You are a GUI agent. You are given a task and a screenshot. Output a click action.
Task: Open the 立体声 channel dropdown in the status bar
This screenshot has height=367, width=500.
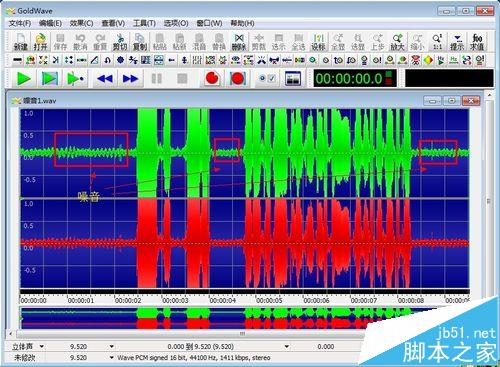42,346
